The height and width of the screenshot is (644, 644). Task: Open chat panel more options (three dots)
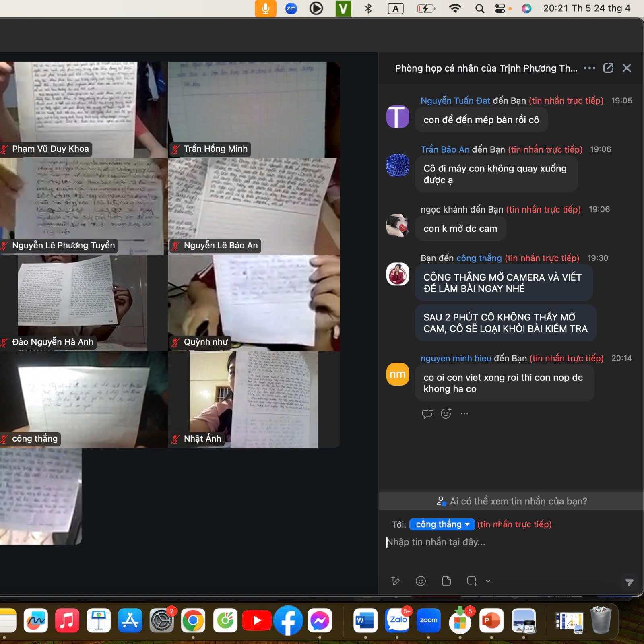pyautogui.click(x=589, y=68)
